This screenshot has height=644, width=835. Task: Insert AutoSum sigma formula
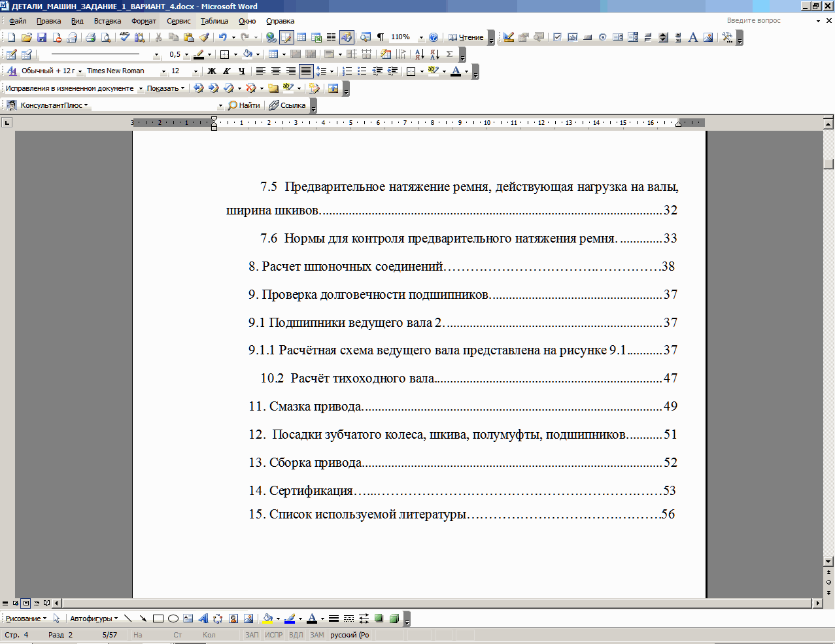tap(449, 54)
